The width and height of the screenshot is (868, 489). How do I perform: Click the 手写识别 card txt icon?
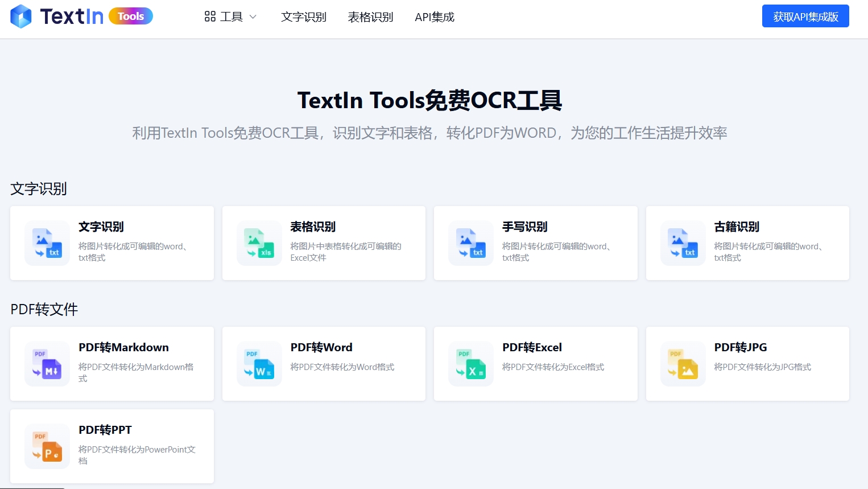click(x=471, y=243)
